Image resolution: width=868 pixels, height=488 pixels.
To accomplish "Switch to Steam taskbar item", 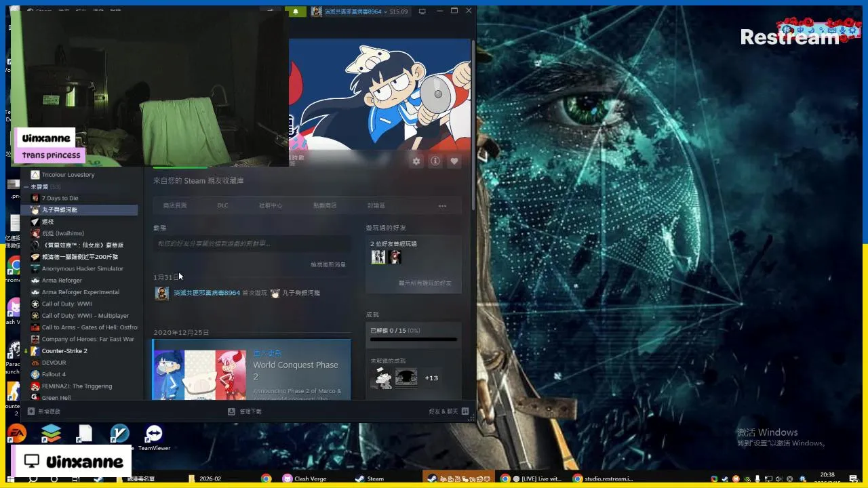I will click(371, 479).
